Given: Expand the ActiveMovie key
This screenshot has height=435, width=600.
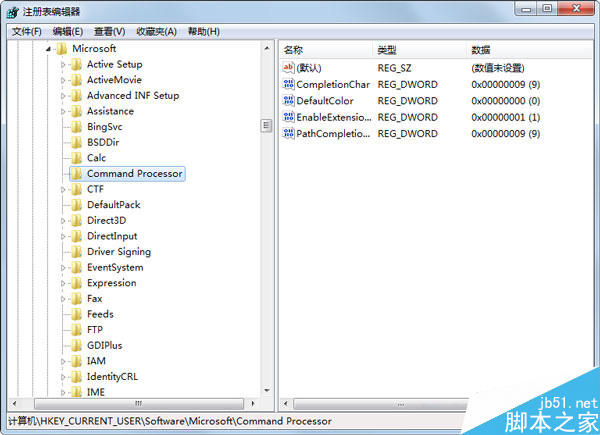Looking at the screenshot, I should pyautogui.click(x=63, y=80).
